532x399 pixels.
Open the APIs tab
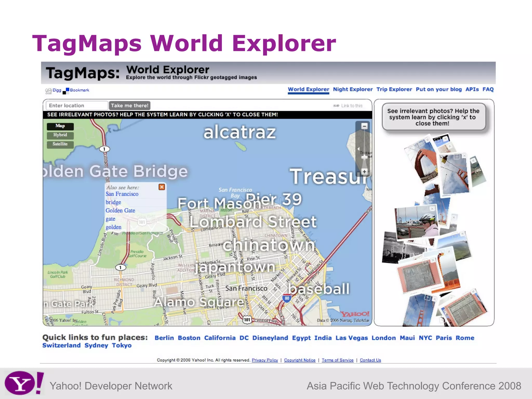tap(472, 89)
